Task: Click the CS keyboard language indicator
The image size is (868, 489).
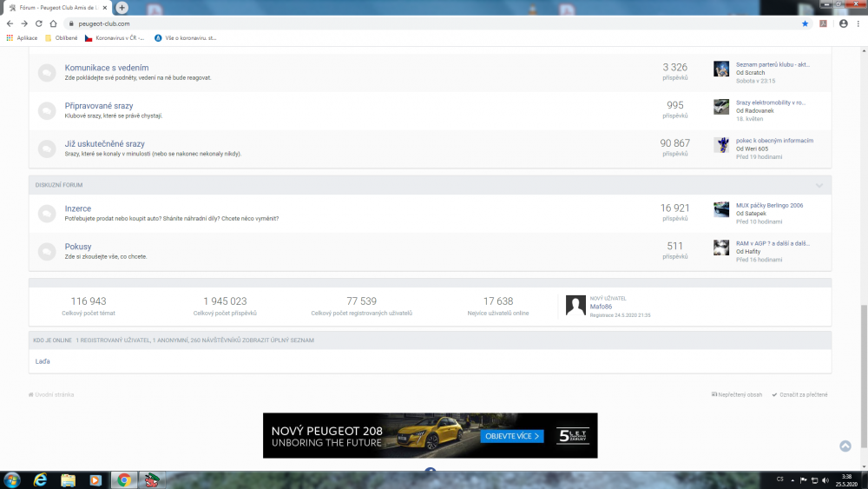Action: pyautogui.click(x=780, y=479)
